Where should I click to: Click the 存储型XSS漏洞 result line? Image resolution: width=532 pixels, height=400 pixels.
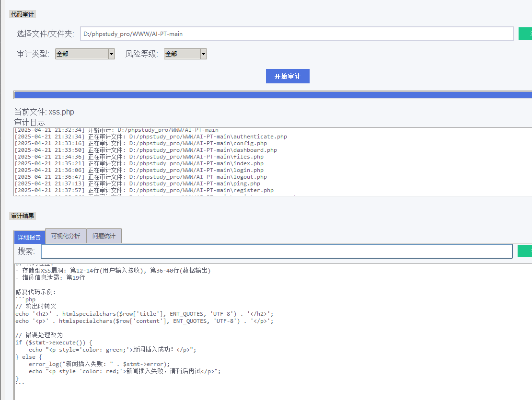[x=113, y=271]
